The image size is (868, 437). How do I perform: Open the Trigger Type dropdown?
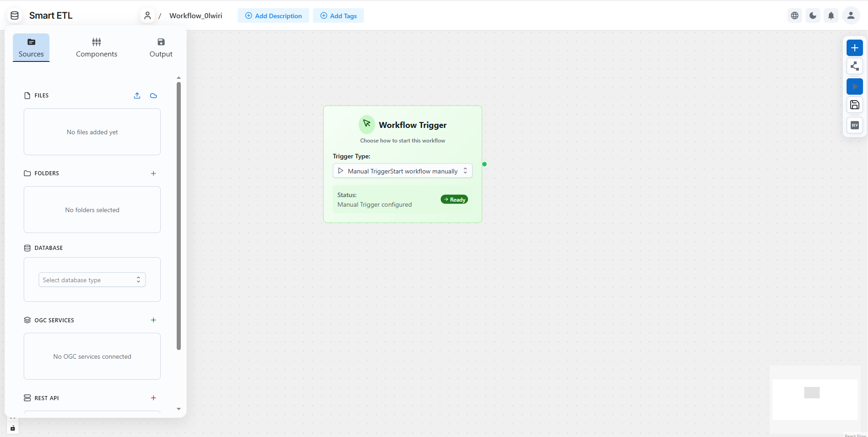point(402,171)
